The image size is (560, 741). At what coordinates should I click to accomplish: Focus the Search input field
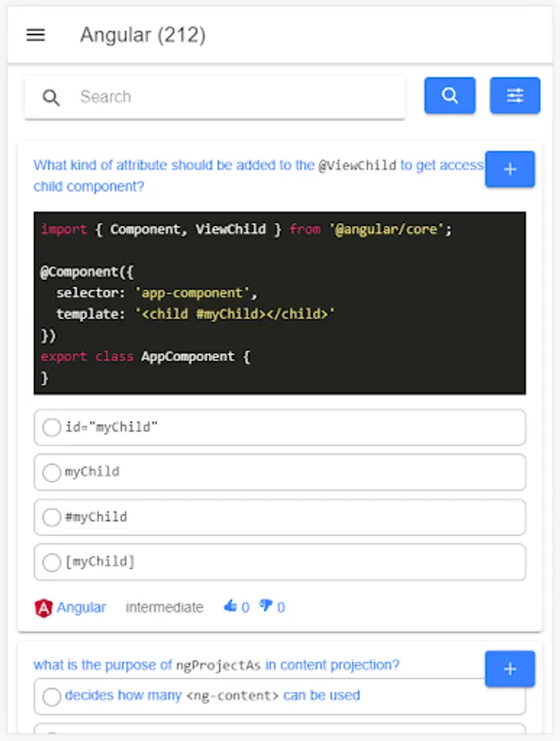(215, 97)
